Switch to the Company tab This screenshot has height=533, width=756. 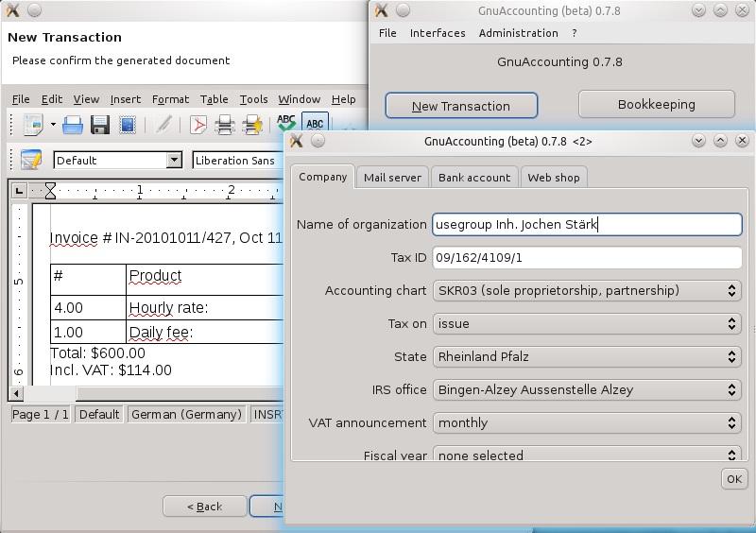pos(322,177)
